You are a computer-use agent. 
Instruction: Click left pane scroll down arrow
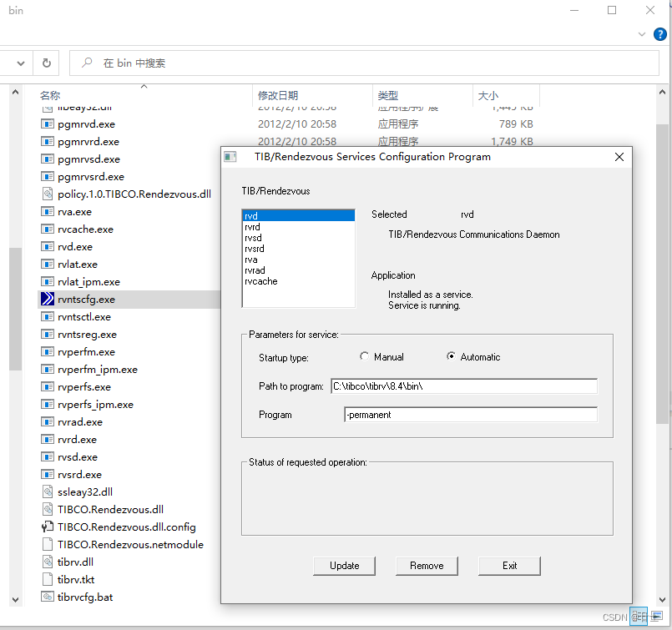coord(15,600)
